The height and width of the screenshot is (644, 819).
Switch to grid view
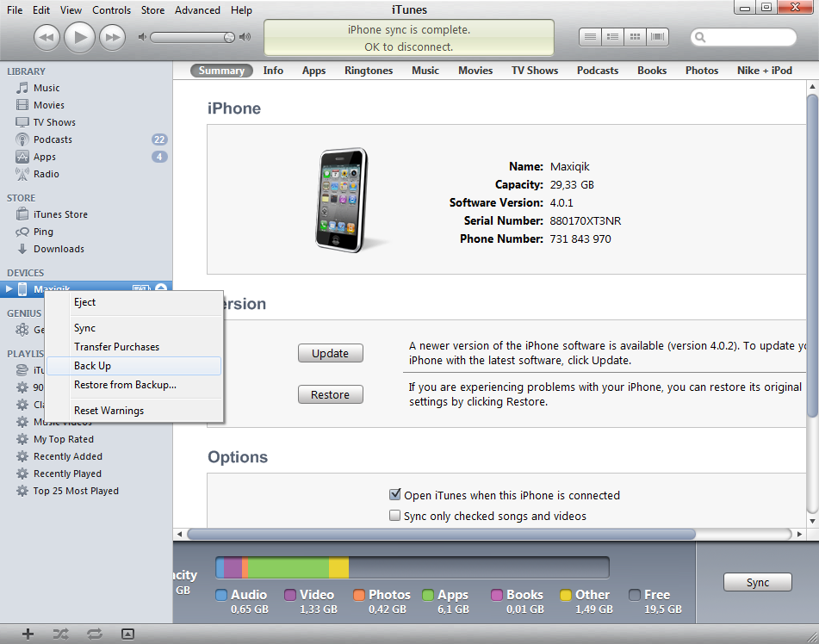[635, 36]
